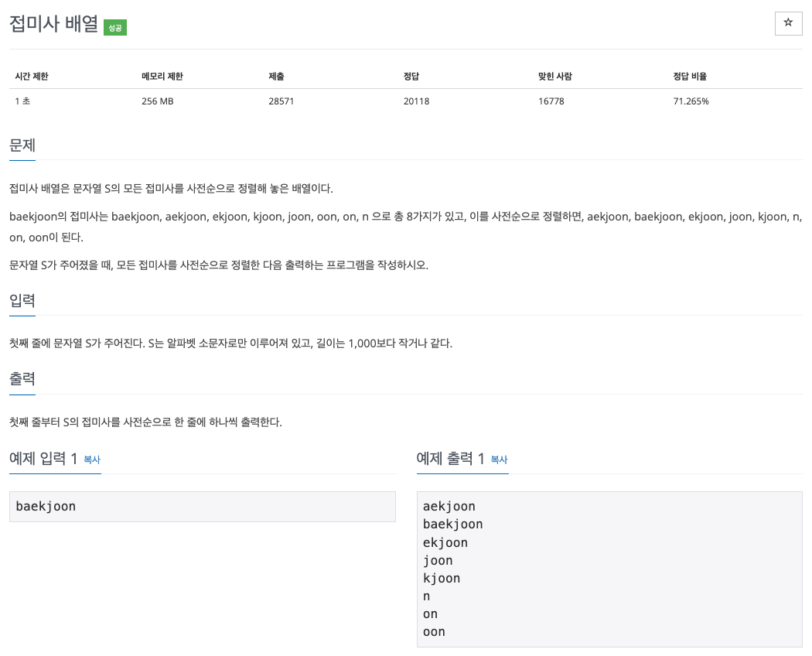The height and width of the screenshot is (656, 812).
Task: Click the star bookmark icon
Action: [788, 24]
